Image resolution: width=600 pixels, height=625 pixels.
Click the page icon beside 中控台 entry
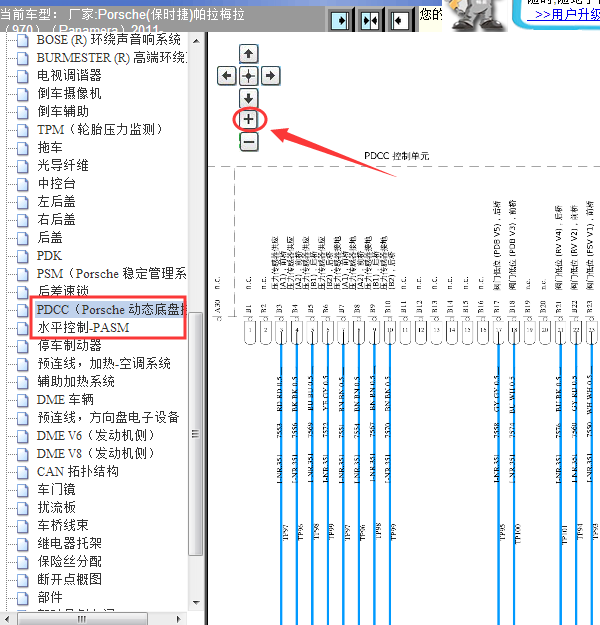point(23,184)
